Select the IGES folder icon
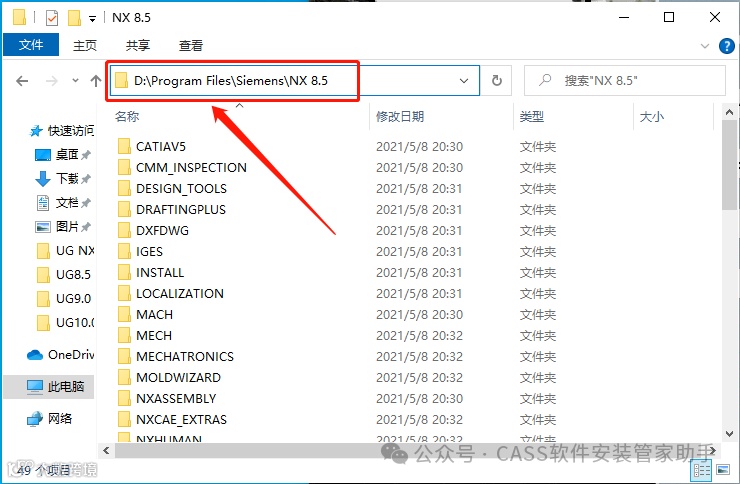Viewport: 740px width, 484px height. point(124,251)
